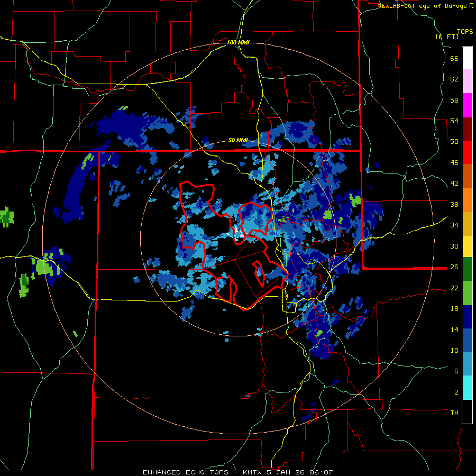Click the '100 NMI' range ring label
Viewport: 476px width, 476px height.
(x=237, y=42)
